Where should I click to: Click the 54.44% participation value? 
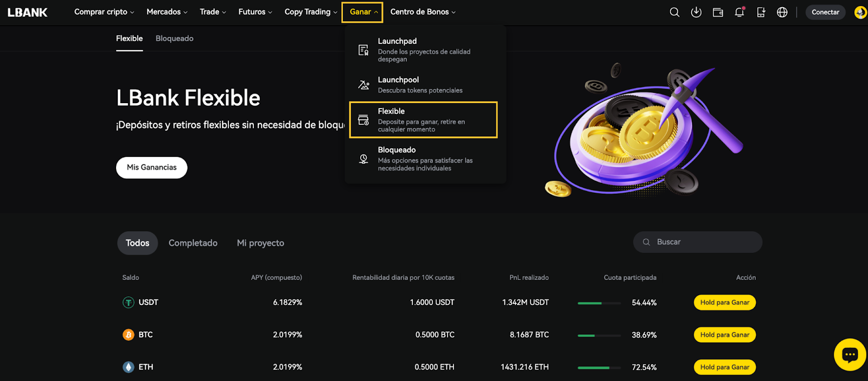pos(644,302)
